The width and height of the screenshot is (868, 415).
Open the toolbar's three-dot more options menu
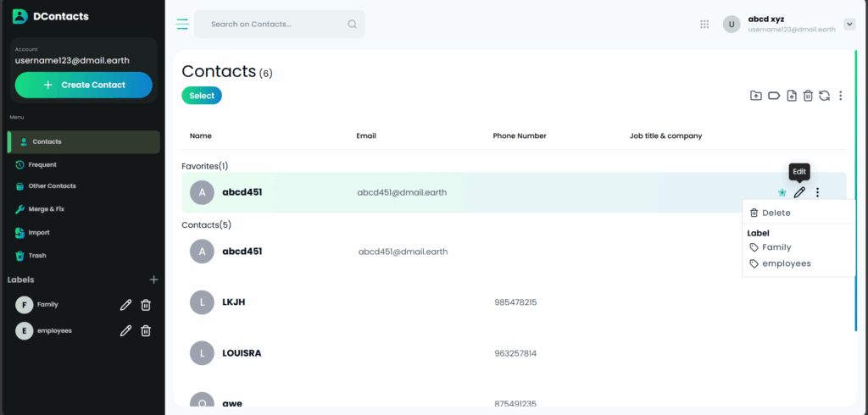[x=840, y=96]
